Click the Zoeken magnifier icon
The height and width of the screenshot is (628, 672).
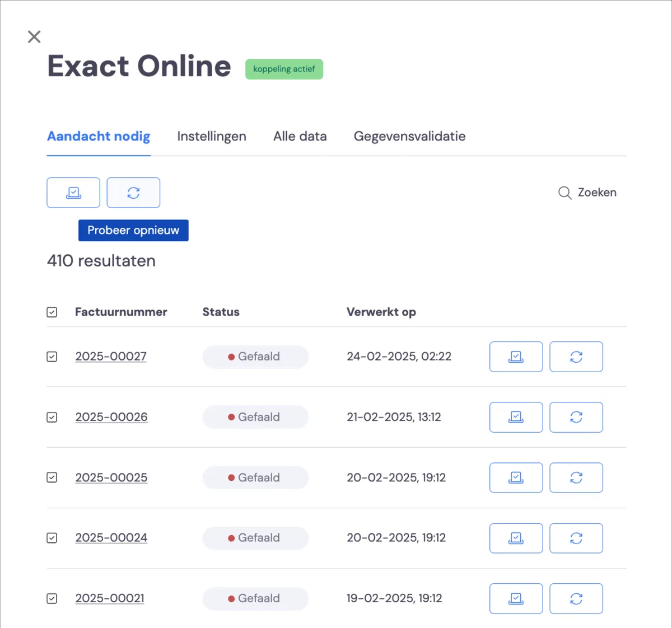click(564, 193)
